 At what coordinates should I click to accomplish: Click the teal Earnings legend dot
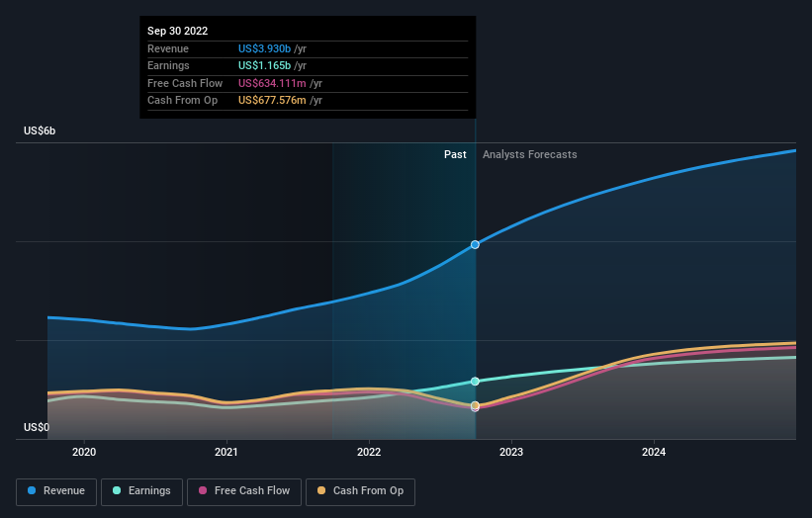click(x=117, y=490)
